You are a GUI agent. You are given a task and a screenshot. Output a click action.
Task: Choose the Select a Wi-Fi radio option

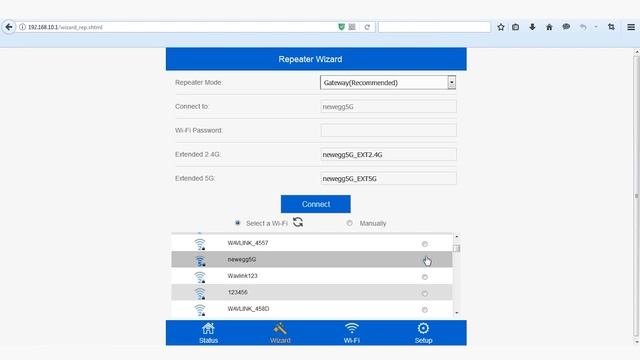click(238, 223)
